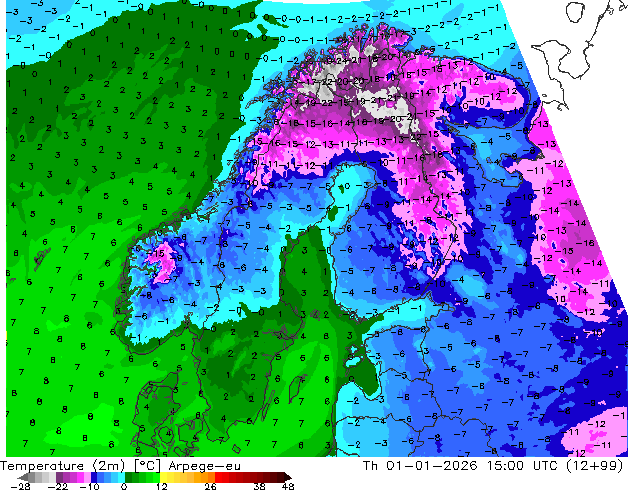Image resolution: width=634 pixels, height=490 pixels.
Task: Click the dark purple legend segment at -22
Action: click(59, 477)
